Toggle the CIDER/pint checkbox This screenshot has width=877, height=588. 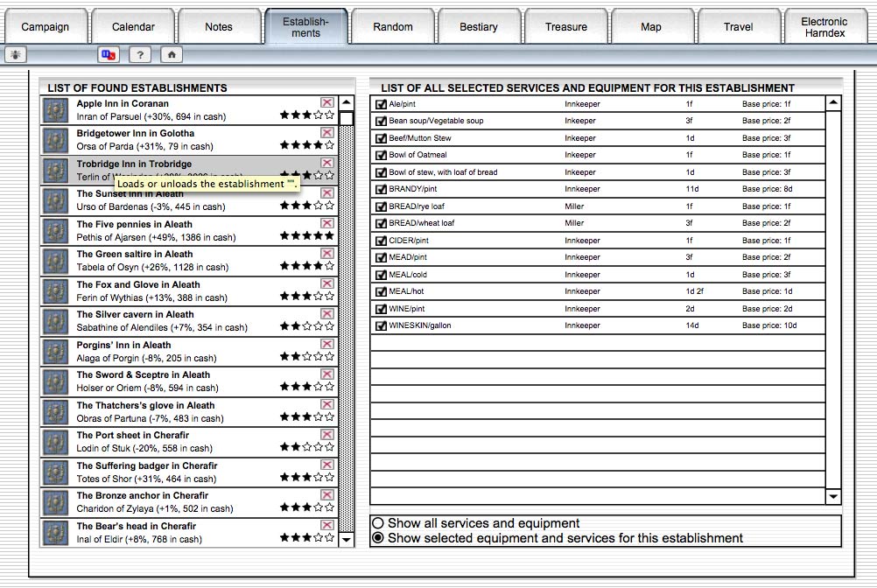pos(381,241)
